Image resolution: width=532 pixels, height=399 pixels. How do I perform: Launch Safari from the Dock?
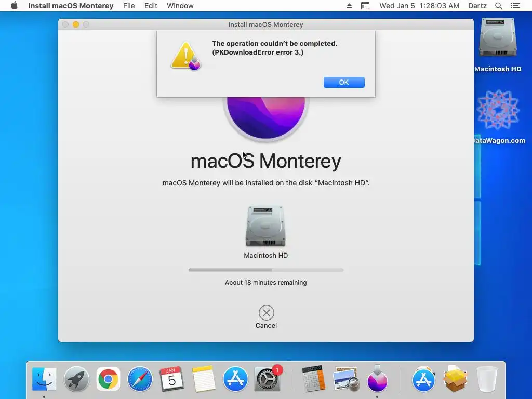(140, 379)
